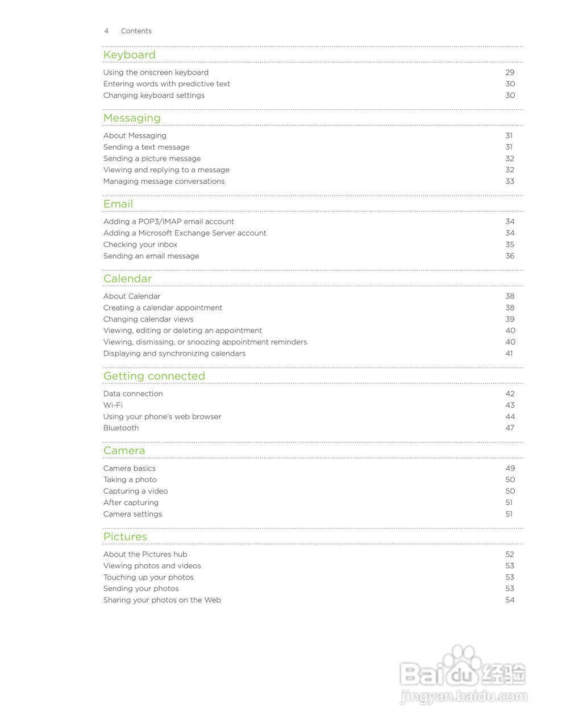
Task: Open the Wi-Fi contents entry
Action: [x=113, y=405]
